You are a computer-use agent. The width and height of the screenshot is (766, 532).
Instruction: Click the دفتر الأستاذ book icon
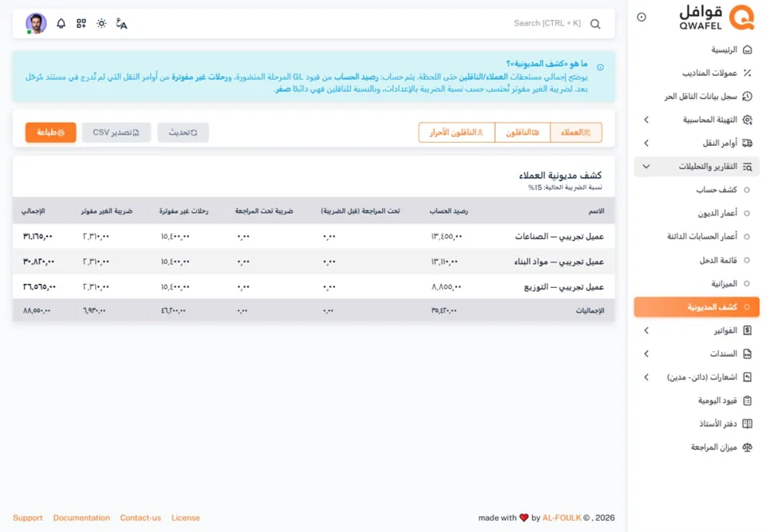[747, 424]
